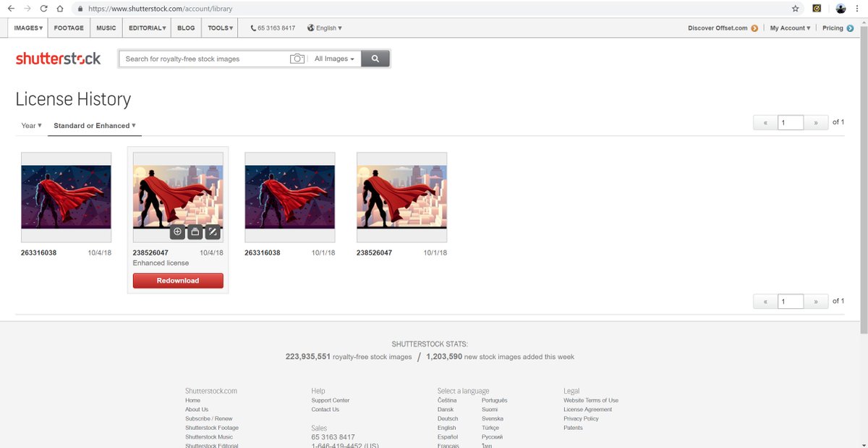Open thumbnail 238526047 dated 10/1/18
868x448 pixels.
[x=401, y=197]
